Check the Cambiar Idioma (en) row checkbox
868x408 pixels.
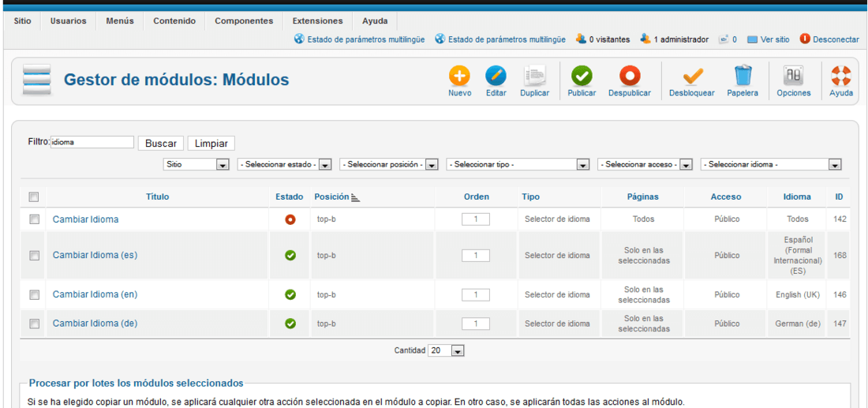pos(34,295)
